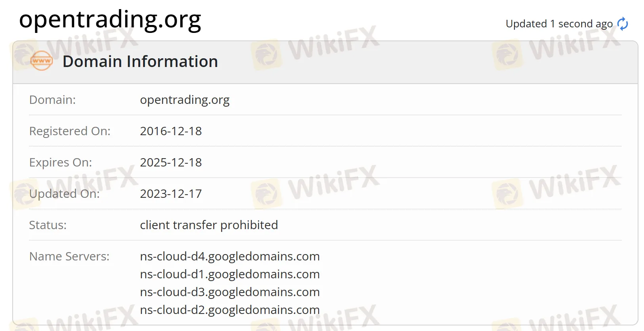
Task: Select the Registered On date 2016-12-18
Action: [x=171, y=131]
